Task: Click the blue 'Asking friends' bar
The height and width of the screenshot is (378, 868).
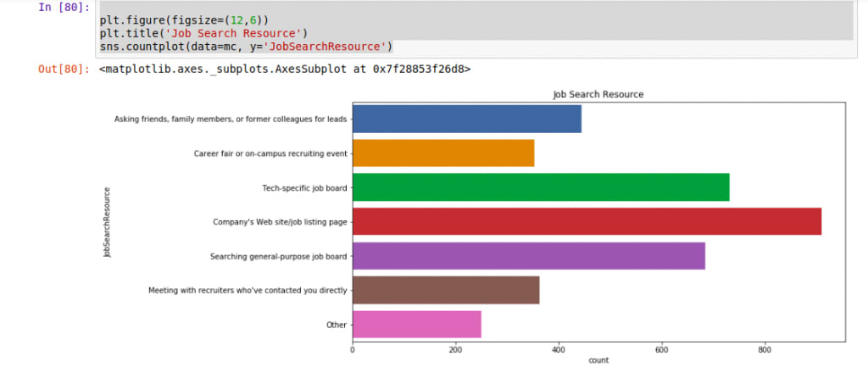Action: [467, 119]
